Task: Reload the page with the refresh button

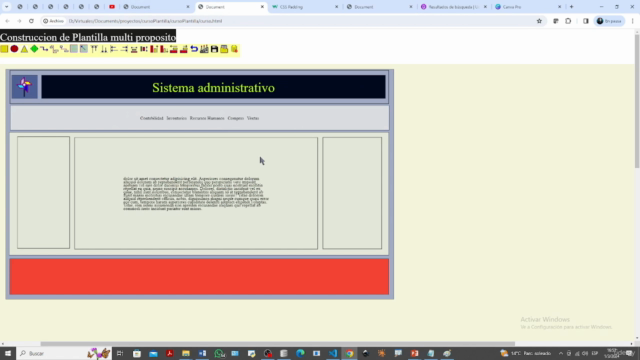Action: [31, 21]
